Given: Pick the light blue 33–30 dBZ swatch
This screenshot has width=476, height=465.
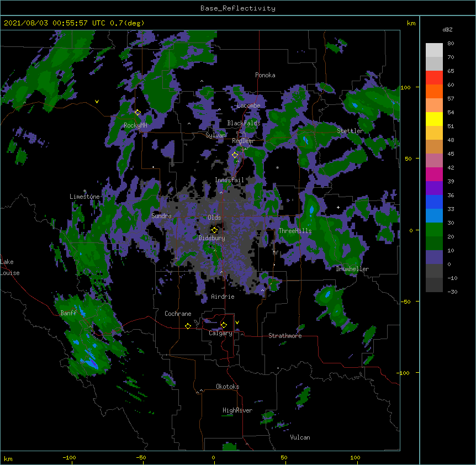Looking at the screenshot, I should click(434, 216).
